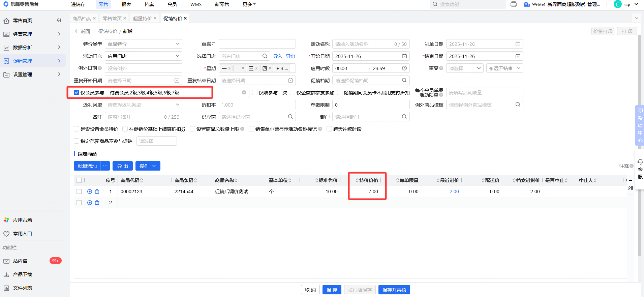Open the 活动门店 dropdown
The width and height of the screenshot is (644, 297).
[143, 56]
